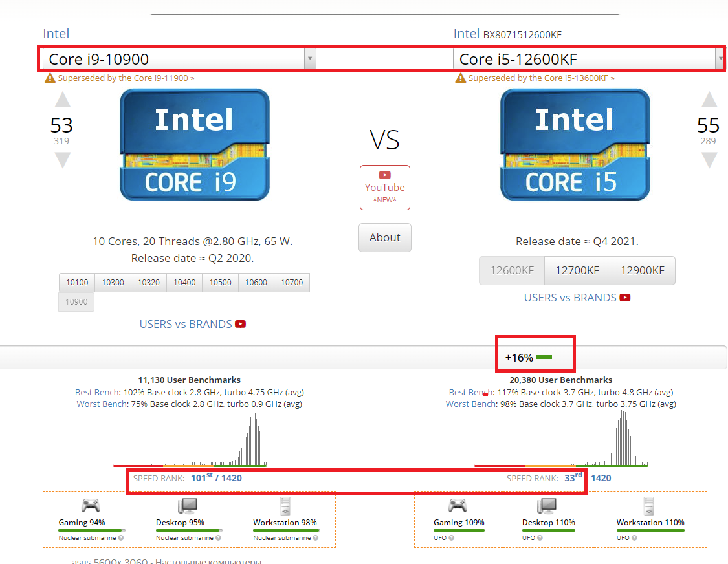The width and height of the screenshot is (728, 564).
Task: Click the Gaming 109% gamepad icon
Action: (x=458, y=506)
